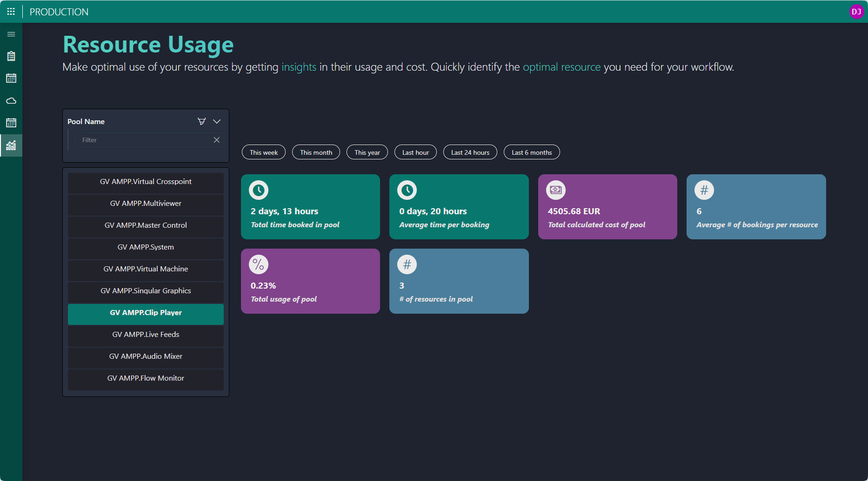Screen dimensions: 868x481
Task: Select GV AMPP.Audio Mixer pool
Action: point(146,356)
